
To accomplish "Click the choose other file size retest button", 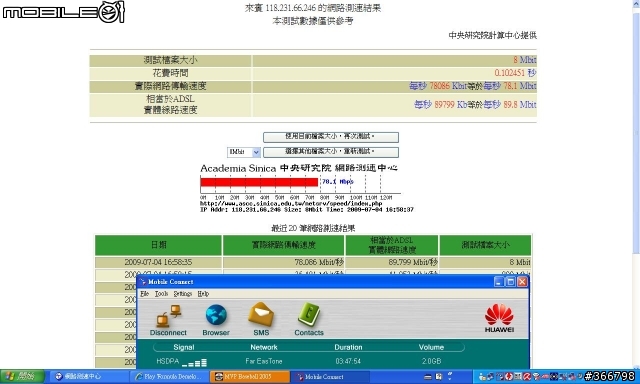I will coord(331,152).
